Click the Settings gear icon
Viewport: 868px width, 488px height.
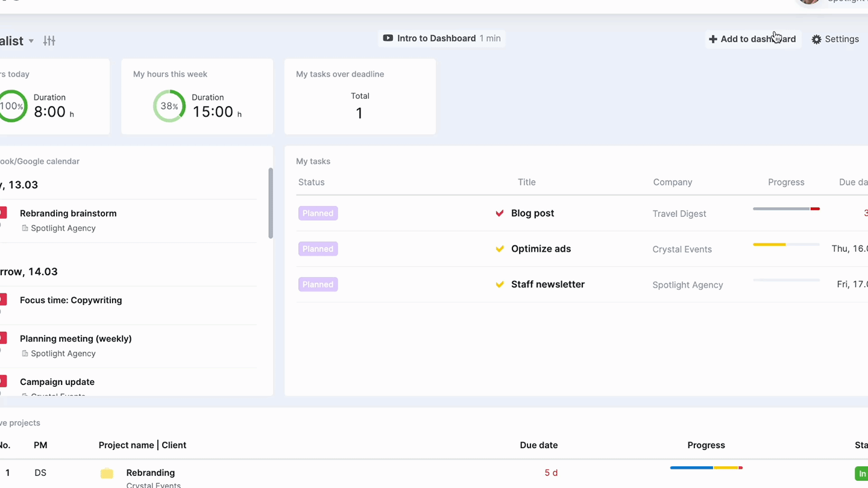point(816,39)
